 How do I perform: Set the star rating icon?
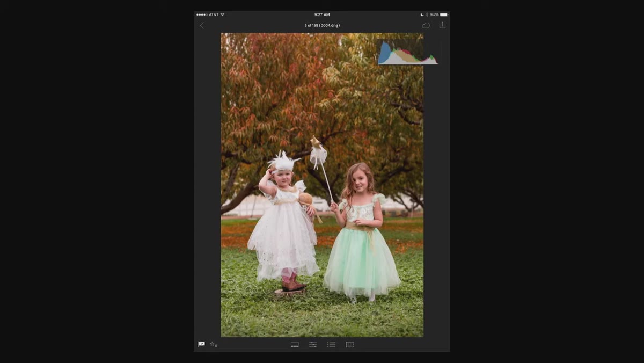[x=213, y=344]
